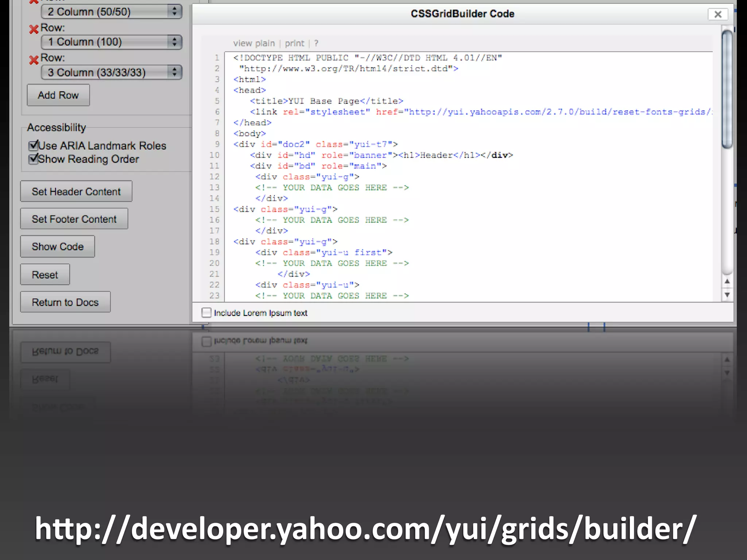Click the ? help link in code viewer

point(316,43)
